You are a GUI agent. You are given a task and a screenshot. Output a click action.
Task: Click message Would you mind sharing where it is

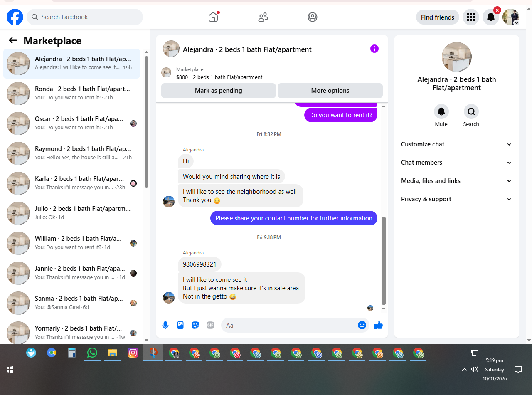[x=232, y=176]
